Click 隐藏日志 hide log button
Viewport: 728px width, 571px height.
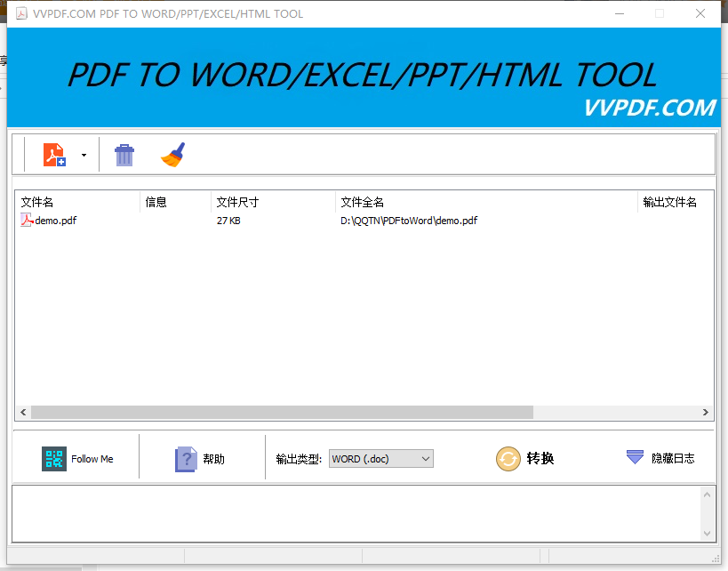673,459
